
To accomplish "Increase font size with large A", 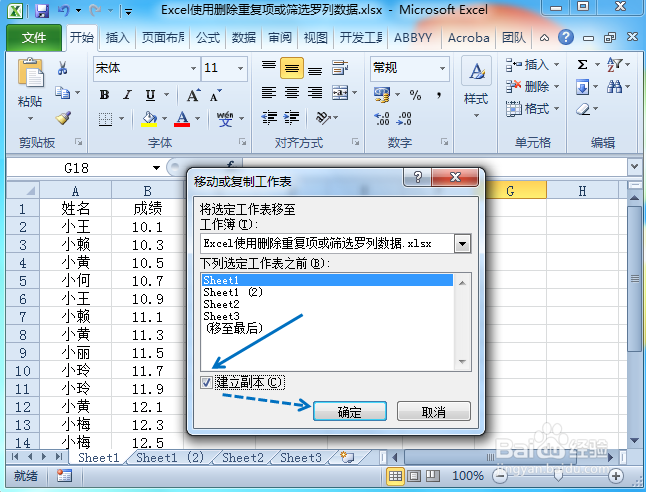I will pyautogui.click(x=193, y=95).
